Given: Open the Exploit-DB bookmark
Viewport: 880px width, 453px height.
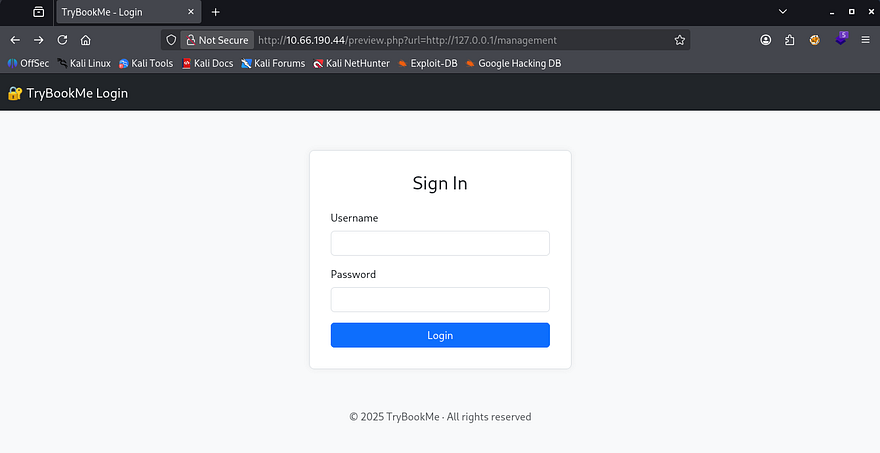Looking at the screenshot, I should [427, 63].
